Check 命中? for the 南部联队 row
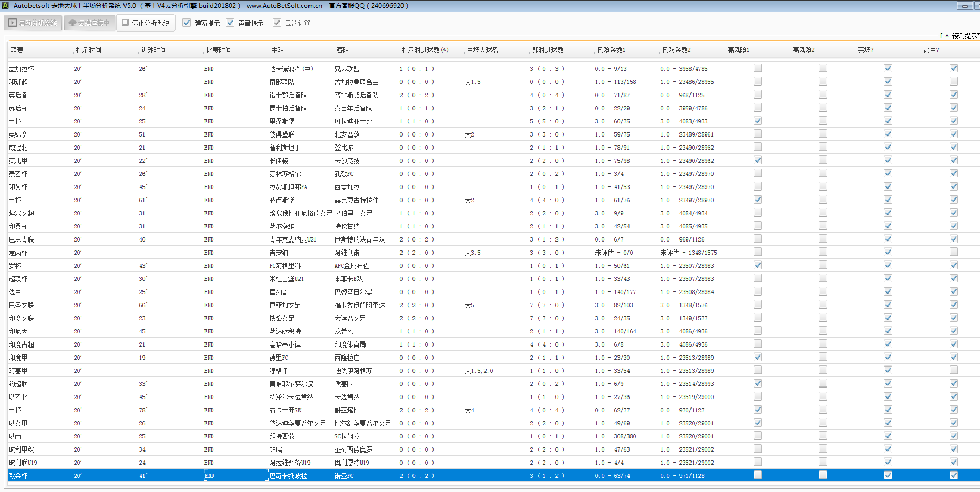The image size is (980, 492). 953,81
